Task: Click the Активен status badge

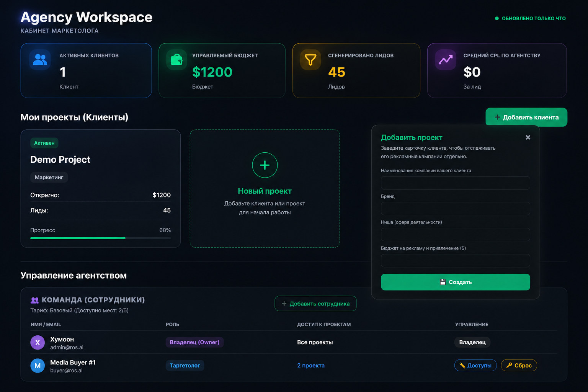Action: (44, 143)
